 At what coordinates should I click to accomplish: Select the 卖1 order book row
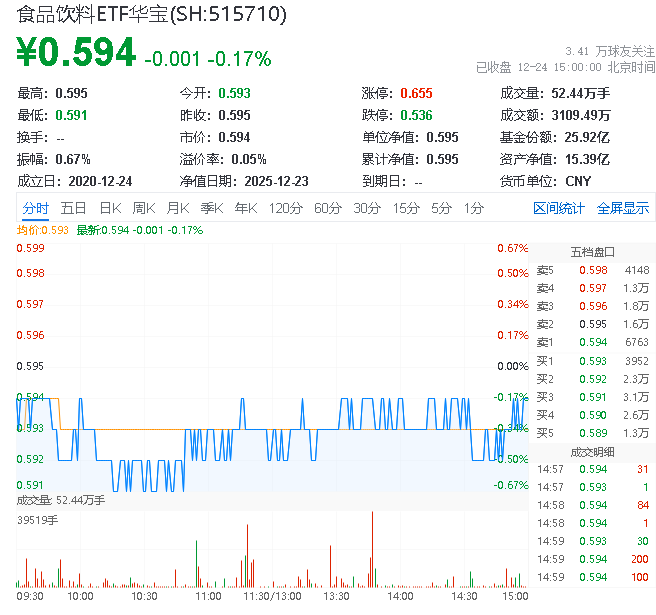[x=592, y=342]
